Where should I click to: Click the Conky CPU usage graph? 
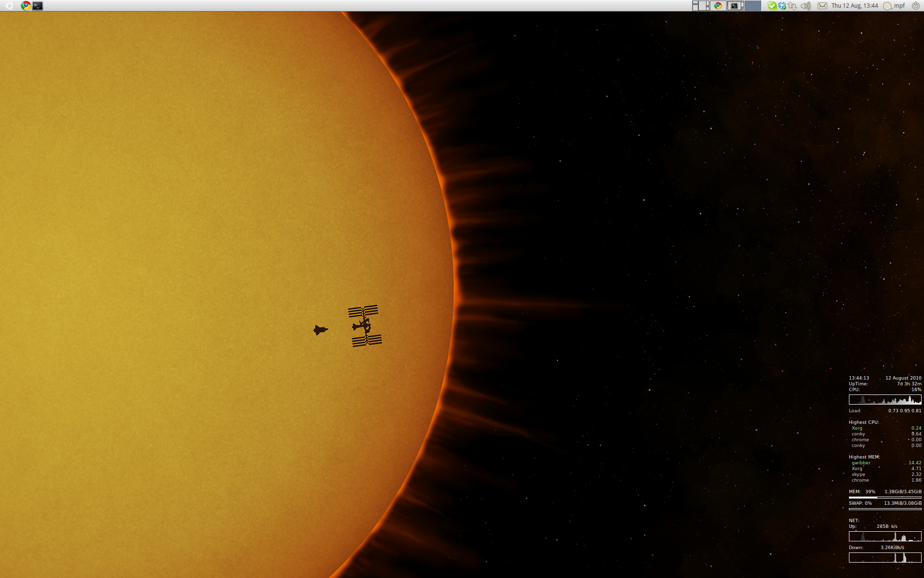(885, 399)
